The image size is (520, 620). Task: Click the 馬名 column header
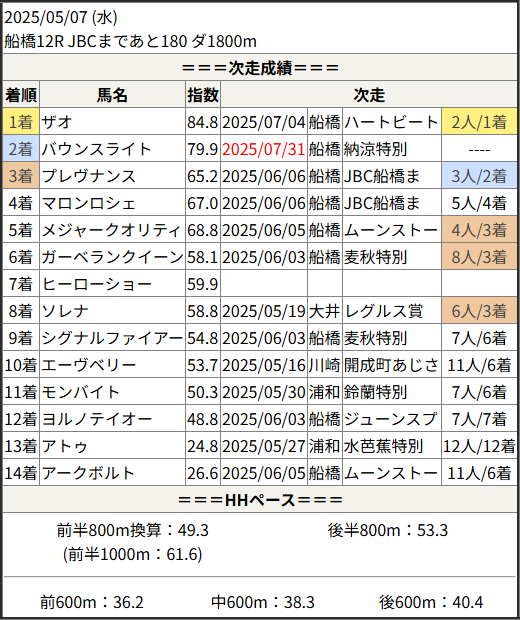pos(112,95)
